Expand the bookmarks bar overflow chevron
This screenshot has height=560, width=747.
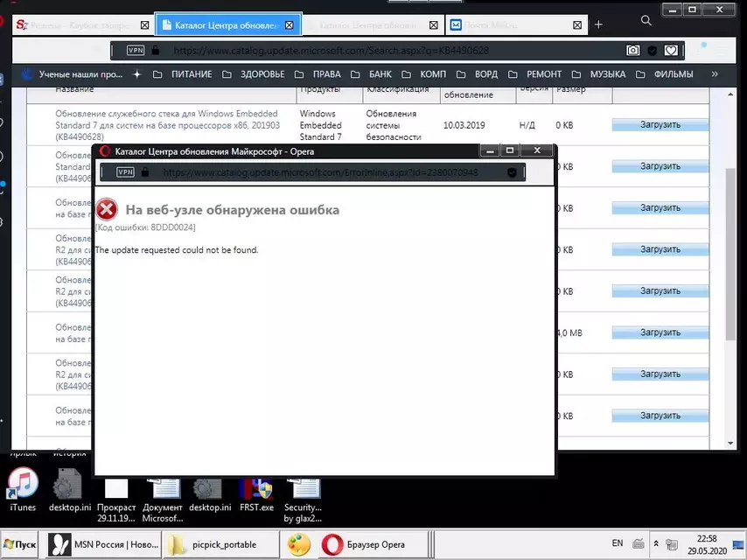click(x=715, y=73)
